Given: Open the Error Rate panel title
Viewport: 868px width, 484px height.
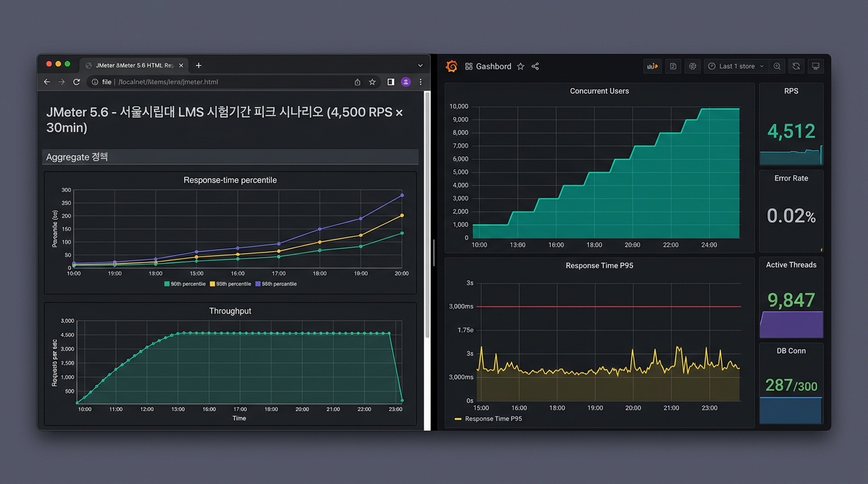Looking at the screenshot, I should (x=791, y=178).
